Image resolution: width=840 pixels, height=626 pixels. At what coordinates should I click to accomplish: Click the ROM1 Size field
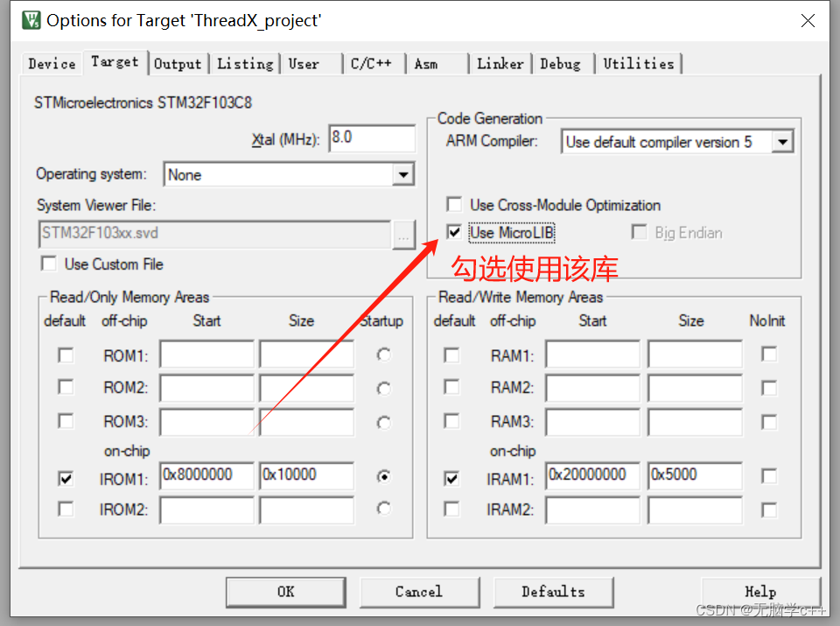(x=307, y=354)
